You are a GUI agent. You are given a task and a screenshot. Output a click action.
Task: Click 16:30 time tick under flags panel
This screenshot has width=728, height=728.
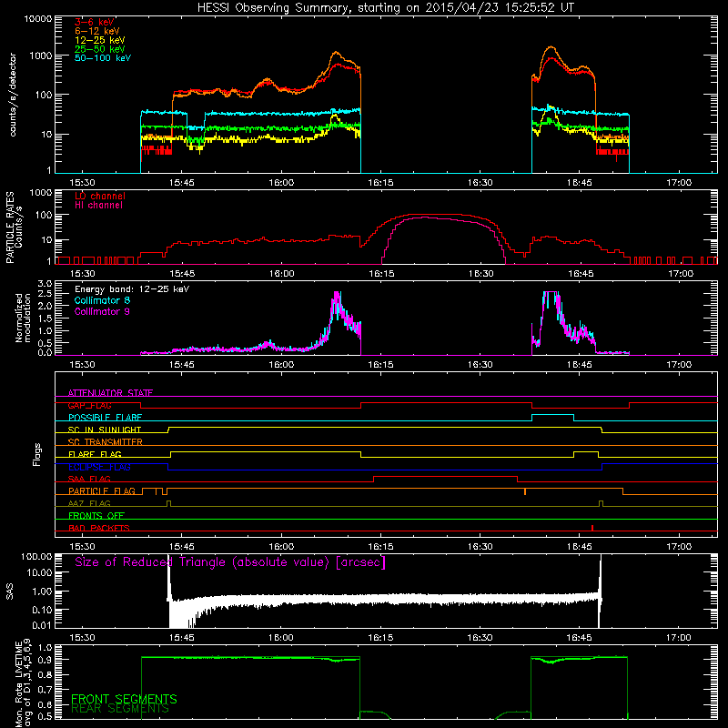[x=480, y=547]
